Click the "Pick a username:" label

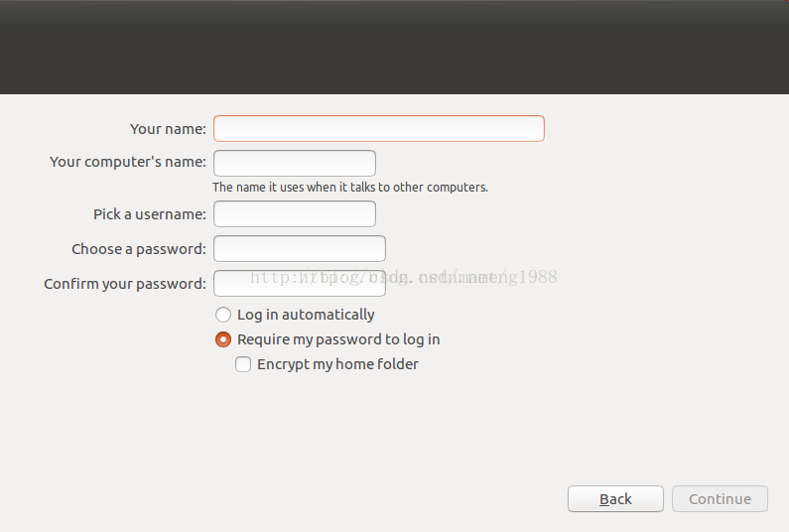click(150, 214)
